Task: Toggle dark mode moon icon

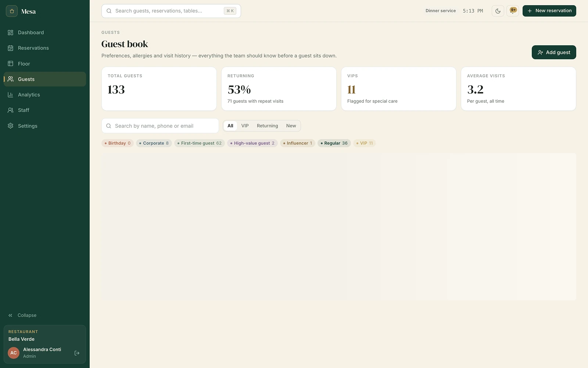Action: (498, 11)
